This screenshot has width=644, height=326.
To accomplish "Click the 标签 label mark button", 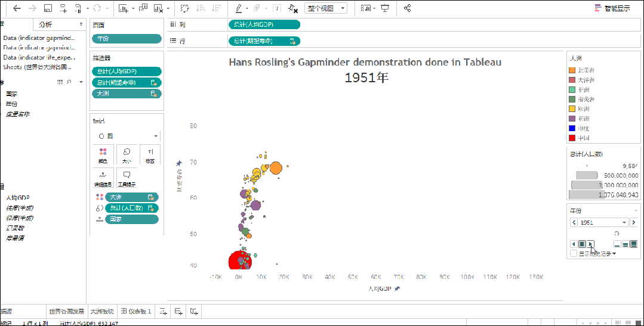I will click(150, 156).
